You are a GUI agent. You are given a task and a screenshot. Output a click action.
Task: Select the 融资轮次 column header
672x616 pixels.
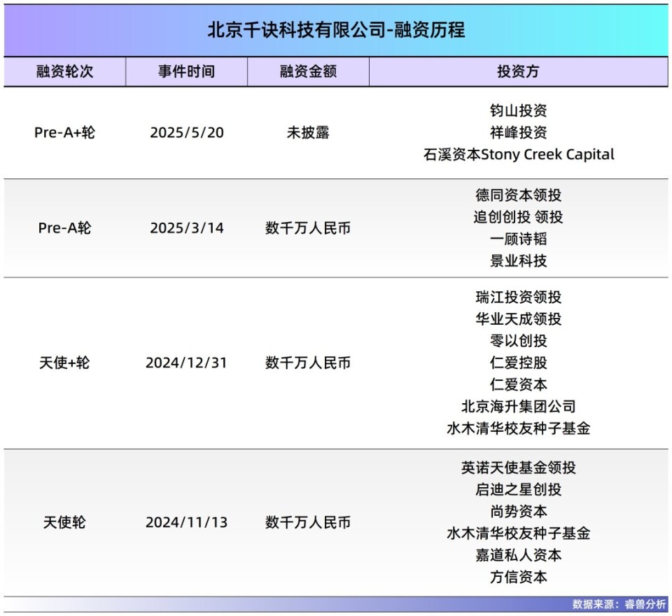coord(65,71)
